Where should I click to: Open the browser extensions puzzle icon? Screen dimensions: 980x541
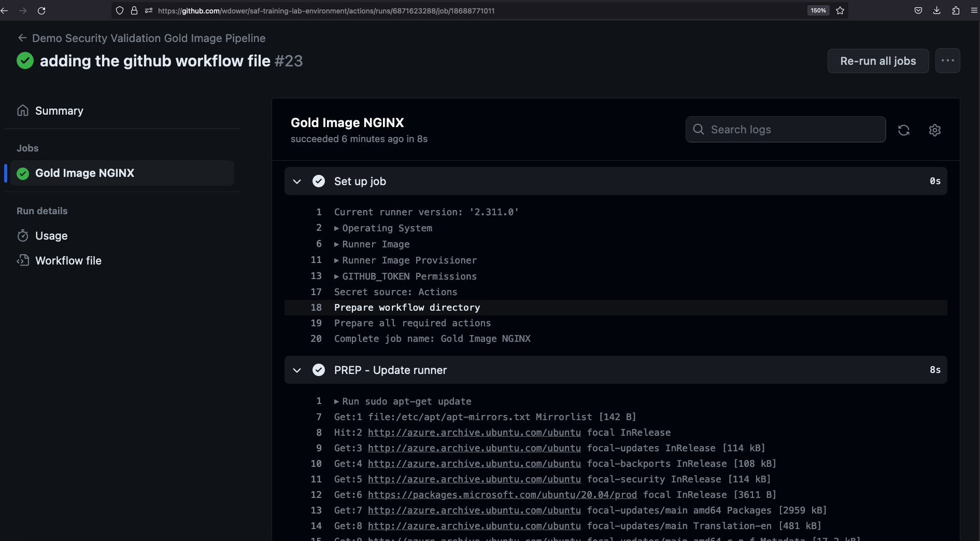click(x=956, y=10)
